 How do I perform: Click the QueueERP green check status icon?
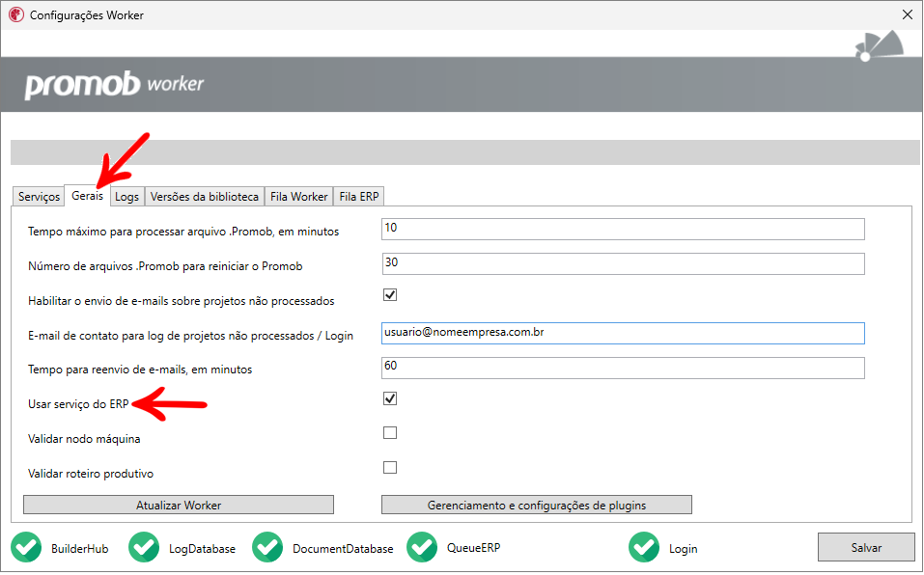point(422,547)
